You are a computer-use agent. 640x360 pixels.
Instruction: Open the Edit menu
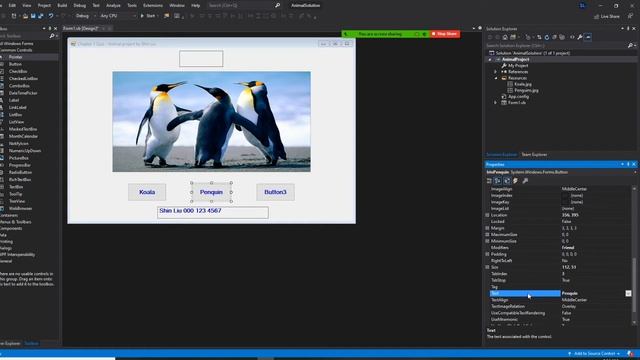(12, 5)
